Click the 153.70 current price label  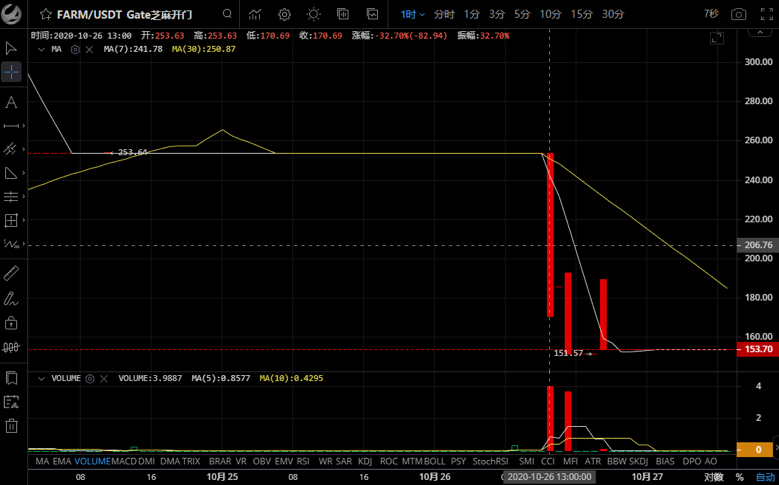[758, 349]
